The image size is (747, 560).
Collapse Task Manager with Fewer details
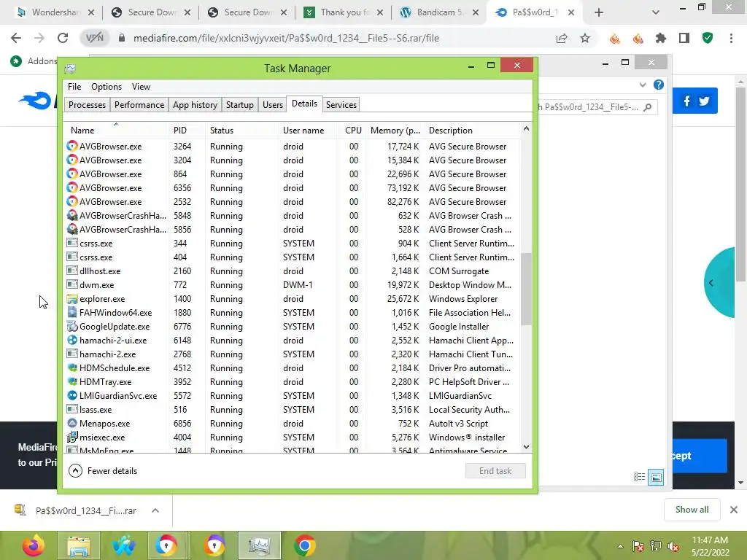click(x=103, y=471)
